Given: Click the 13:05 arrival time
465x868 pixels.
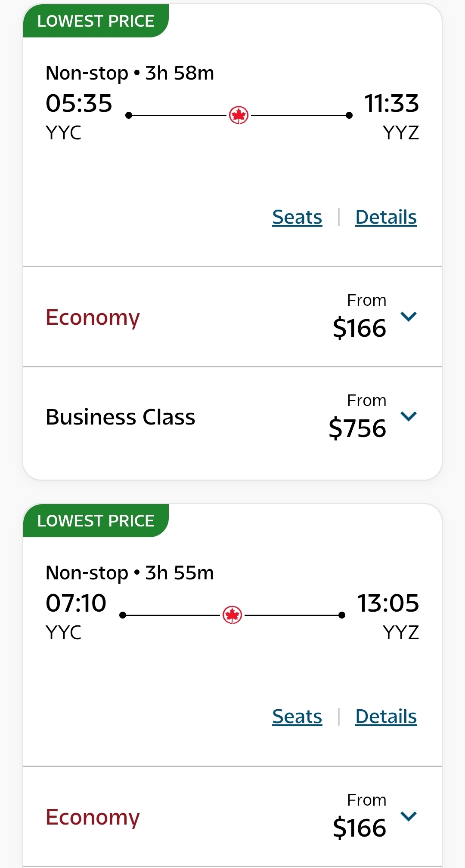Looking at the screenshot, I should pos(388,603).
